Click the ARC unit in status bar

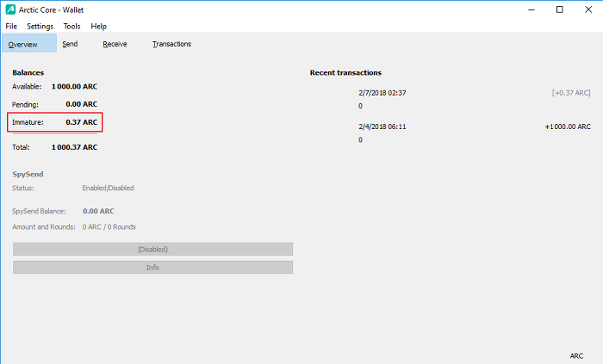tap(576, 356)
